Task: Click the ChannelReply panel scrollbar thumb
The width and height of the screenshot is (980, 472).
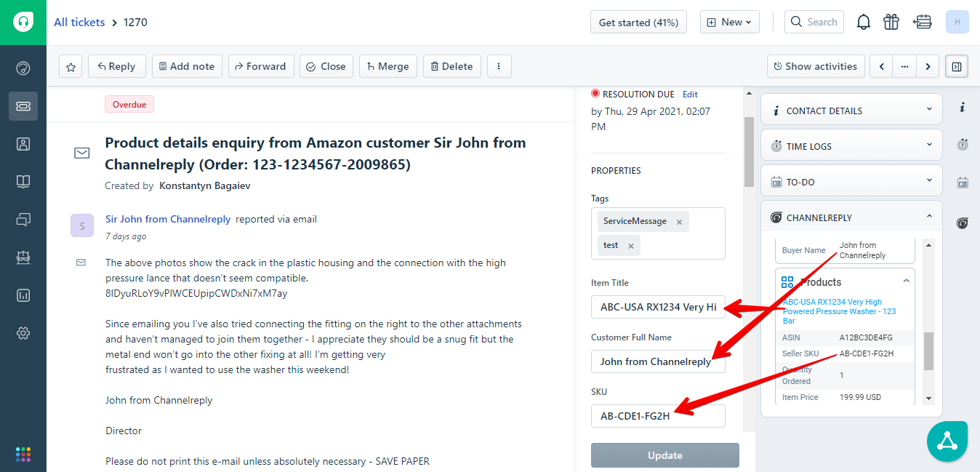Action: point(928,351)
